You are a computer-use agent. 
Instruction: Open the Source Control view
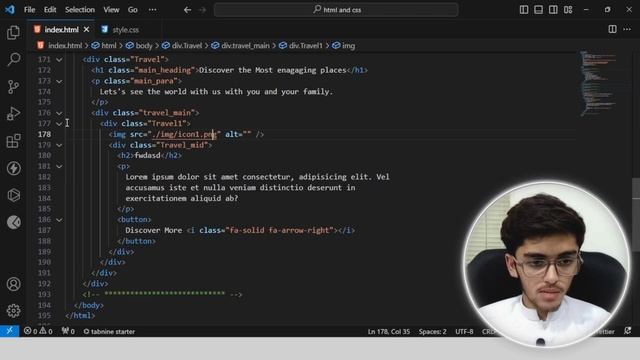tap(13, 87)
